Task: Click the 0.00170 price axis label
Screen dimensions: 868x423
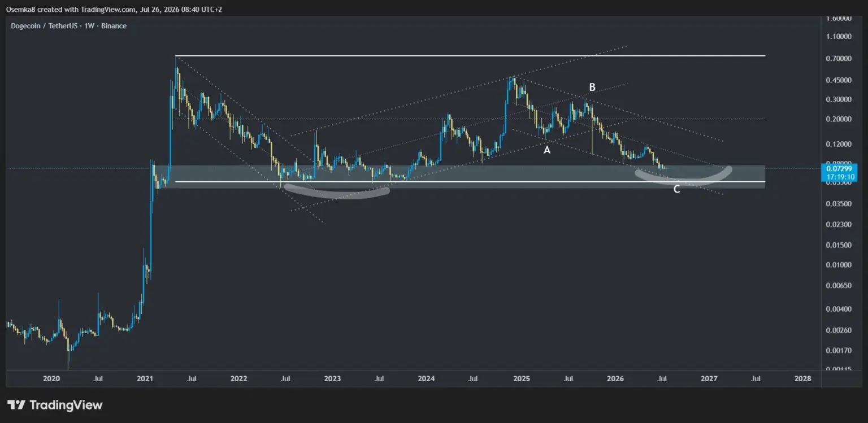Action: [838, 351]
